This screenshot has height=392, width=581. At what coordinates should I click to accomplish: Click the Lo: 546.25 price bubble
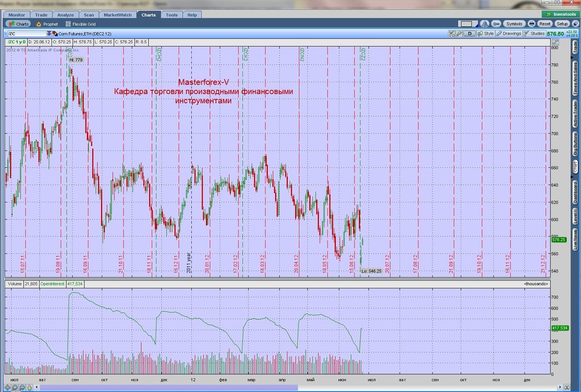point(371,271)
